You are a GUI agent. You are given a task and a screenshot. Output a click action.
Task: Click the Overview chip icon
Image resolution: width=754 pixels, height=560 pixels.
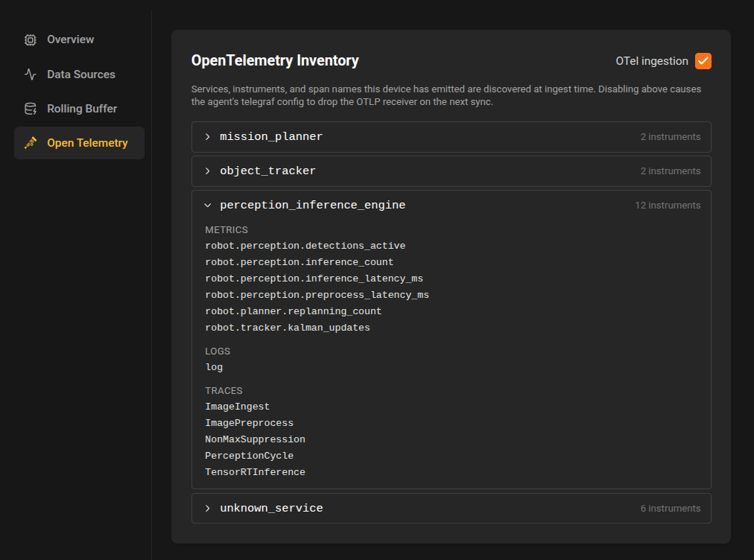point(31,40)
